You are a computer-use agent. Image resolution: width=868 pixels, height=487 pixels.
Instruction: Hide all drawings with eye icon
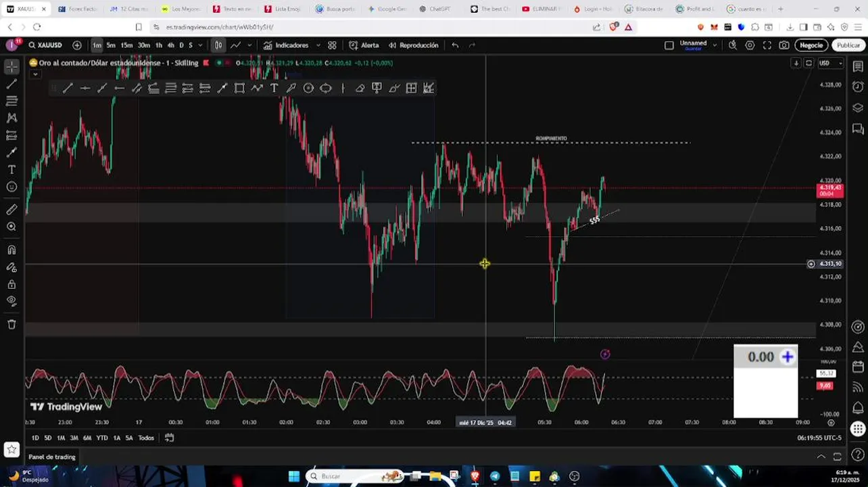[11, 301]
